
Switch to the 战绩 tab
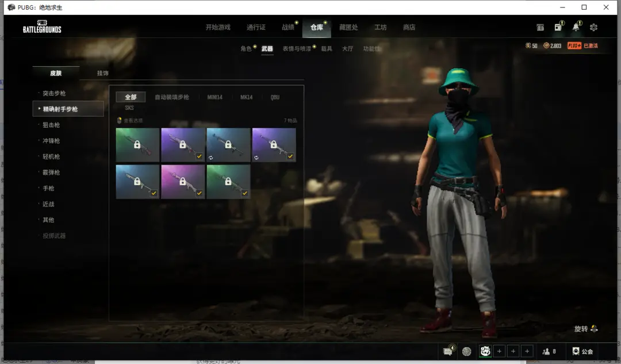click(288, 28)
